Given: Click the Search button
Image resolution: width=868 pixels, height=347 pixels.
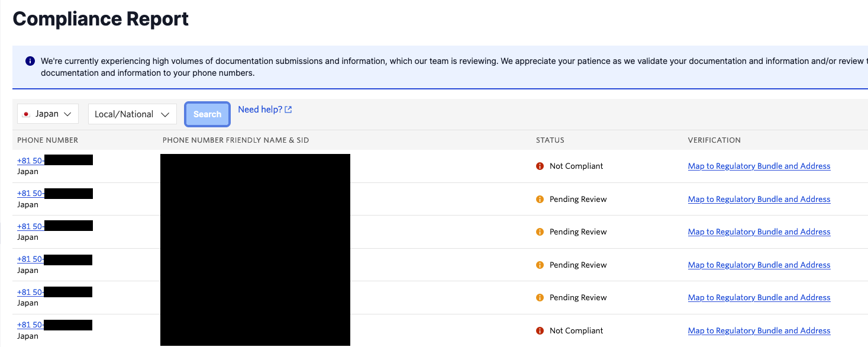Looking at the screenshot, I should tap(207, 114).
